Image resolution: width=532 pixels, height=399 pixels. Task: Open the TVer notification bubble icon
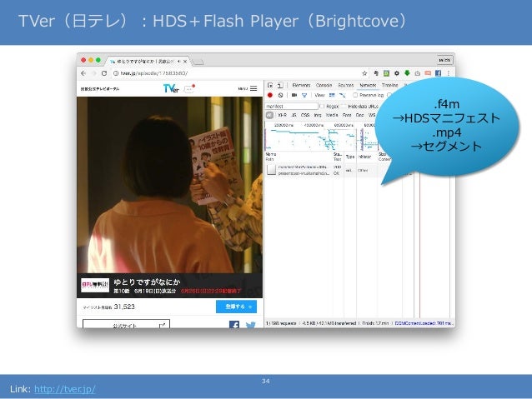tap(189, 88)
